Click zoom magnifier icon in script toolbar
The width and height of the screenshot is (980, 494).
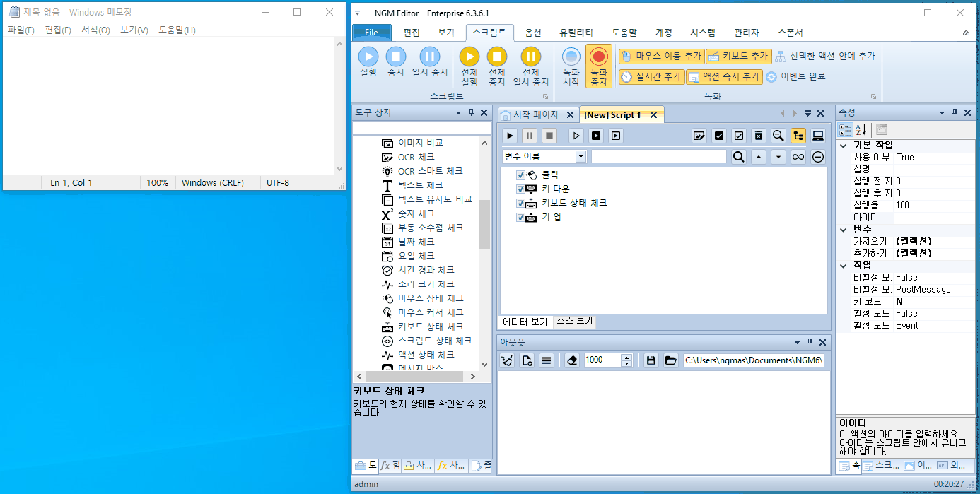coord(778,136)
